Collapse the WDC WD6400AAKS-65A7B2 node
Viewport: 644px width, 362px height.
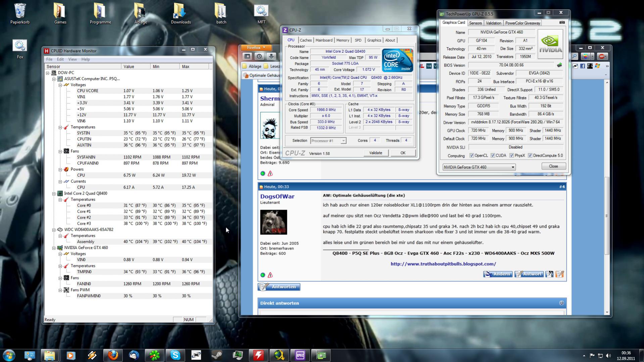[x=54, y=230]
